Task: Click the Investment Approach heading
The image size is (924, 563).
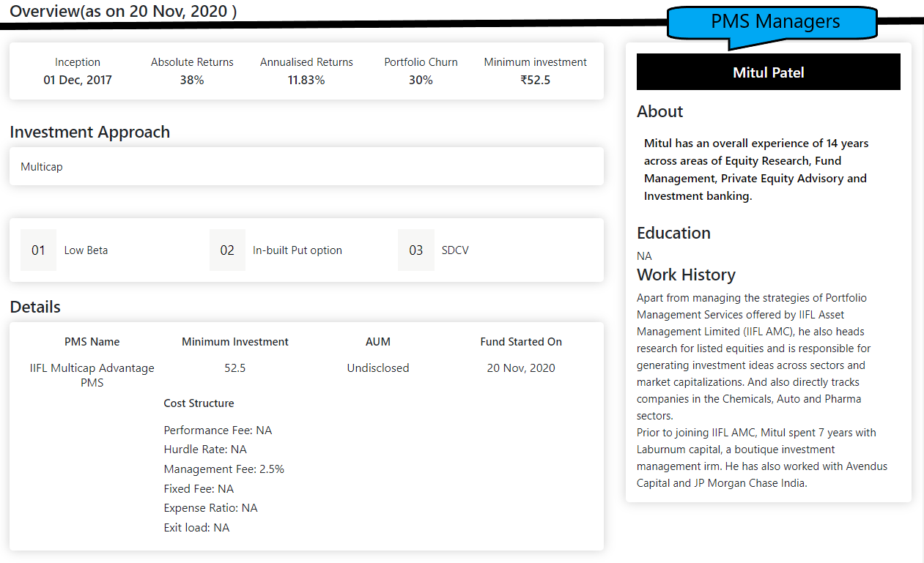Action: coord(89,132)
